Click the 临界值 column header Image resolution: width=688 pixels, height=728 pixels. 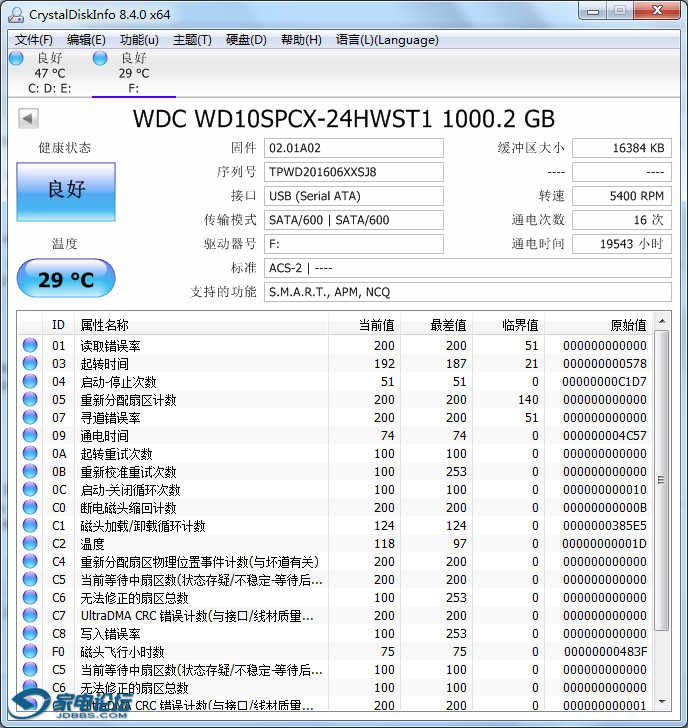508,325
